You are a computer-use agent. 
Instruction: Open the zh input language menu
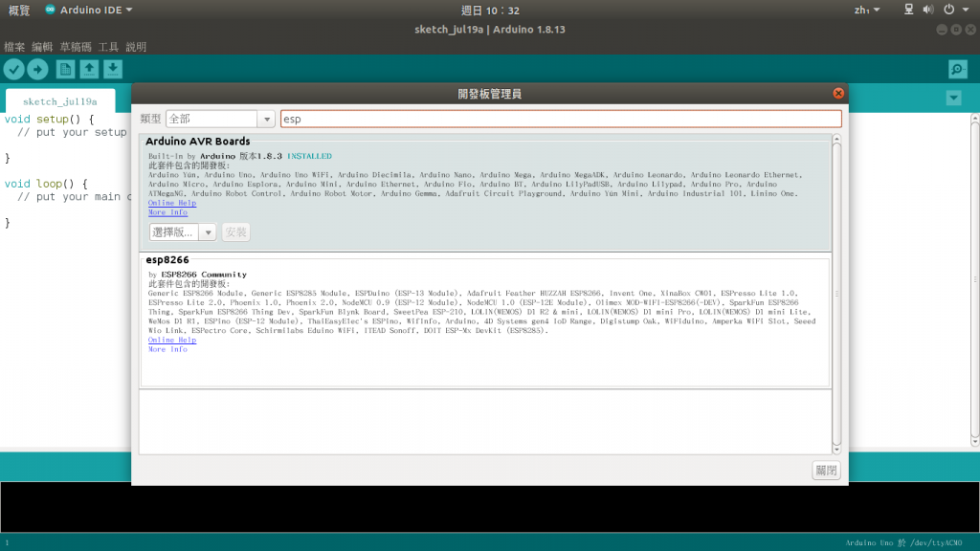pyautogui.click(x=867, y=10)
